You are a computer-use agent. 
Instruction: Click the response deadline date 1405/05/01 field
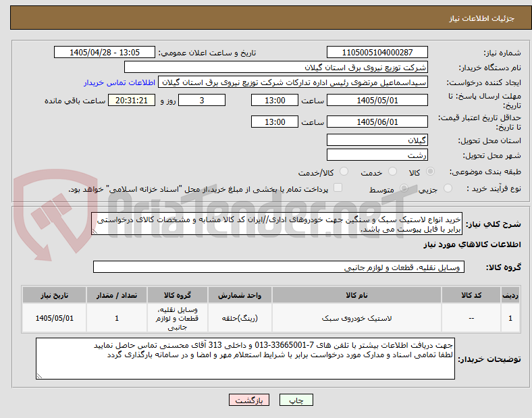click(377, 101)
